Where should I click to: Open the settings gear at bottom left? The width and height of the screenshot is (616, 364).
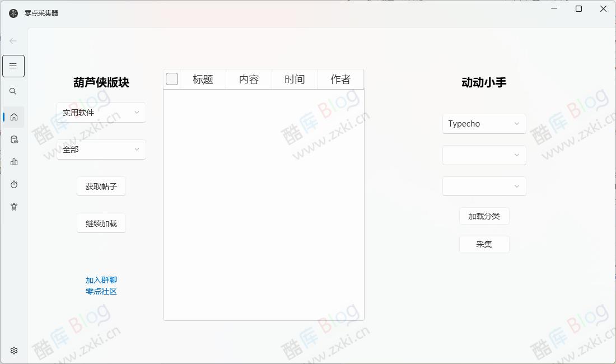13,349
